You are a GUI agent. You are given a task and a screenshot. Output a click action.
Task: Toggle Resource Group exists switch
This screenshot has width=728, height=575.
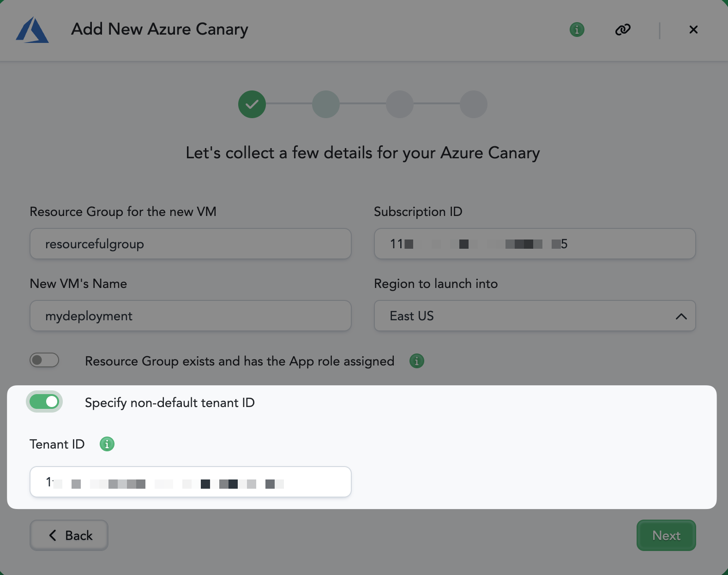44,360
